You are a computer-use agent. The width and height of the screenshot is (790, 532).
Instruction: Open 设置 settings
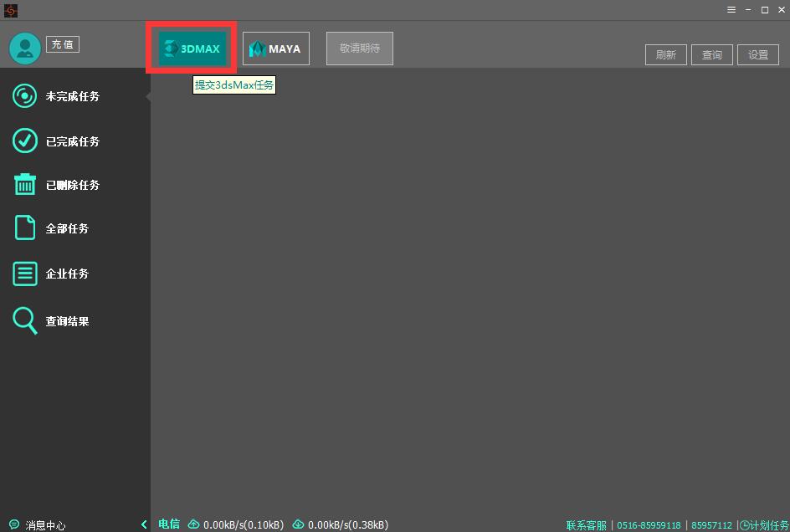click(x=758, y=55)
